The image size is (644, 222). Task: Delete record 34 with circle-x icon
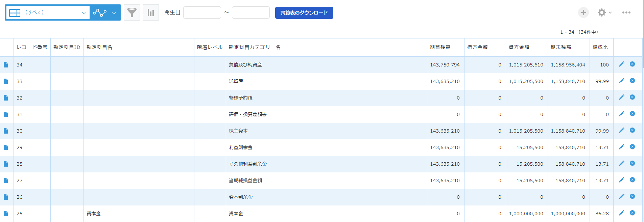632,64
